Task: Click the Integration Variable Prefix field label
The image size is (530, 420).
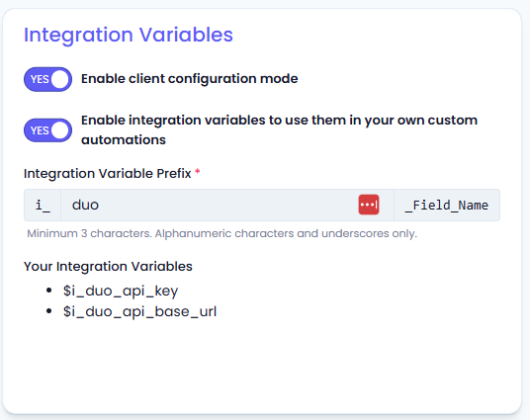Action: 108,173
